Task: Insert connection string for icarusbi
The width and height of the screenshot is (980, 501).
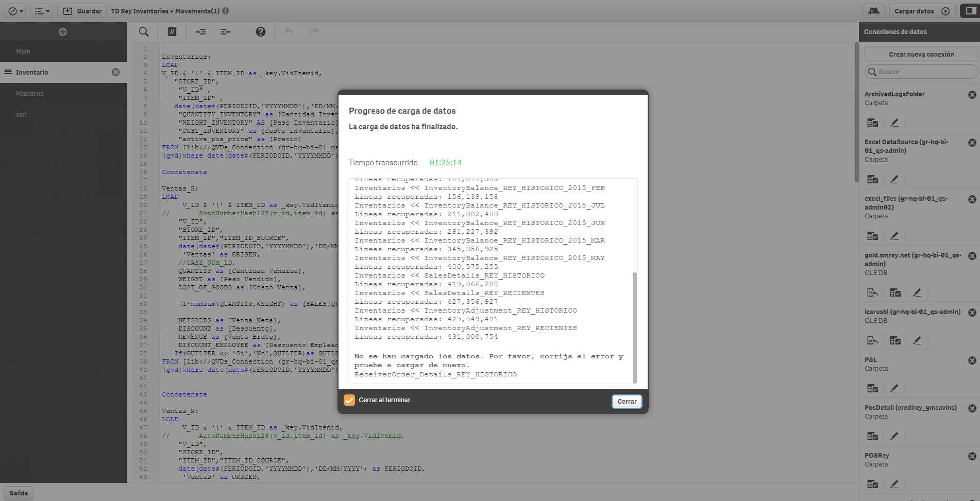Action: pos(872,340)
